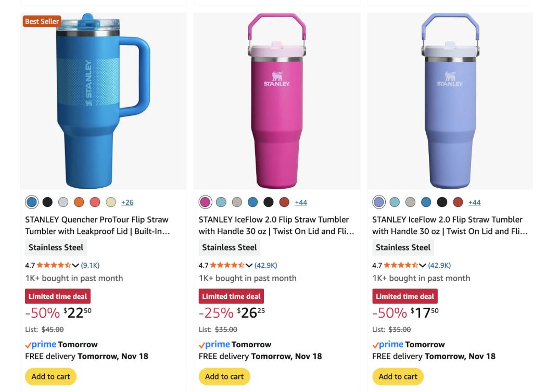
Task: Open the 9.1K reviews link
Action: pyautogui.click(x=90, y=265)
